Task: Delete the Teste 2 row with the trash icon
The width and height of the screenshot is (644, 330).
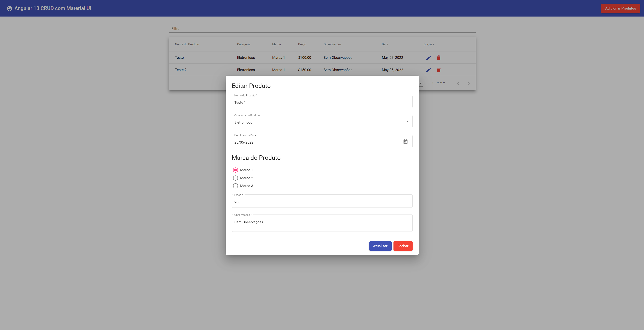Action: [x=438, y=70]
